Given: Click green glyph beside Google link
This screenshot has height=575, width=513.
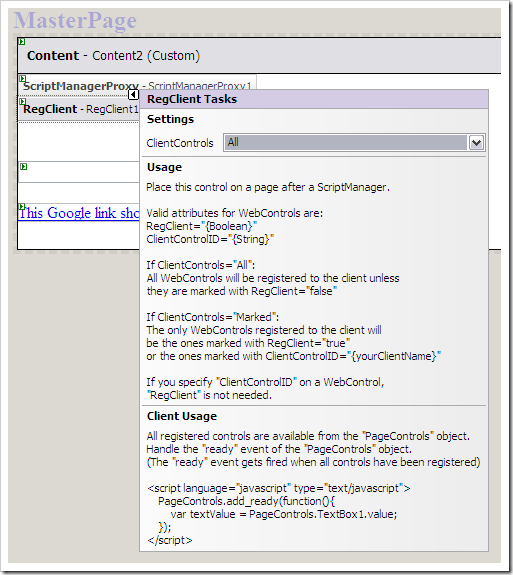Looking at the screenshot, I should (x=22, y=207).
